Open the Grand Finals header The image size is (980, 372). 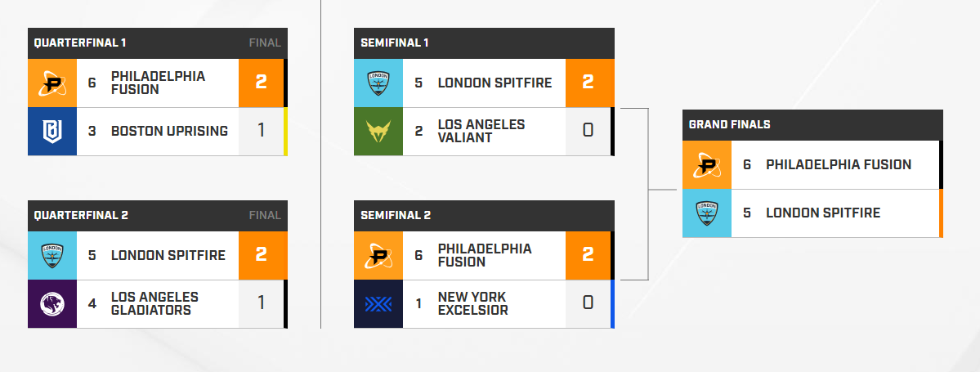point(812,125)
